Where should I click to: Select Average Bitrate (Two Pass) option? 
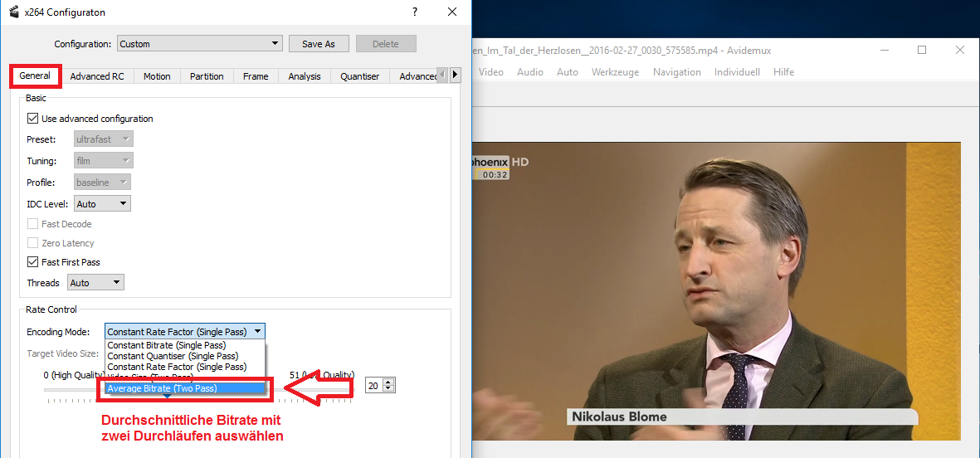coord(163,388)
